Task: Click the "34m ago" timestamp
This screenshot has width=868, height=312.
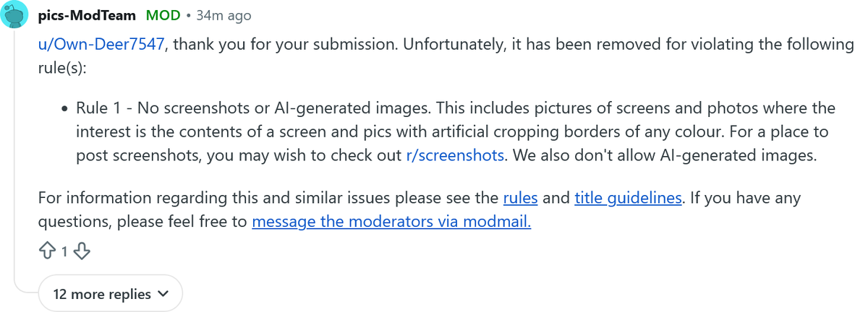Action: (x=224, y=15)
